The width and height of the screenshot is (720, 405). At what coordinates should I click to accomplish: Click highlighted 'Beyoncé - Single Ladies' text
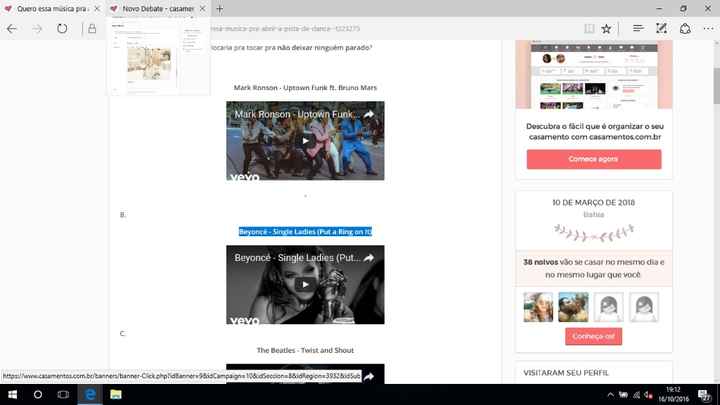coord(305,232)
